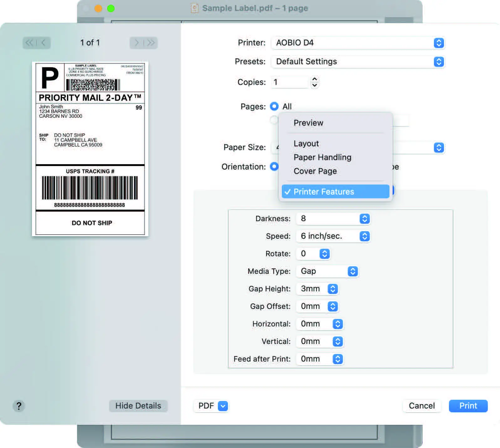
Task: Select the All pages radio button
Action: tap(274, 107)
